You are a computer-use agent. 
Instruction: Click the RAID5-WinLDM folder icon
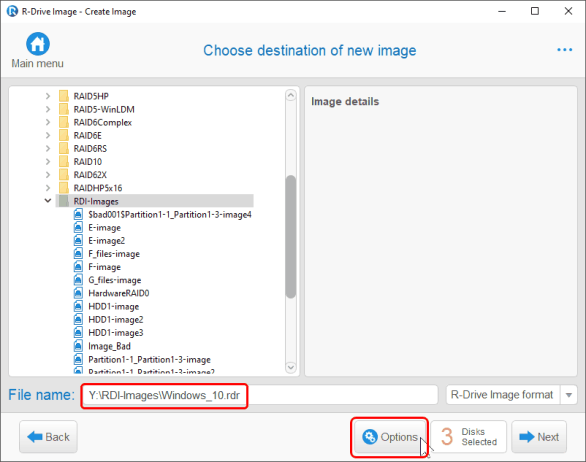[64, 109]
